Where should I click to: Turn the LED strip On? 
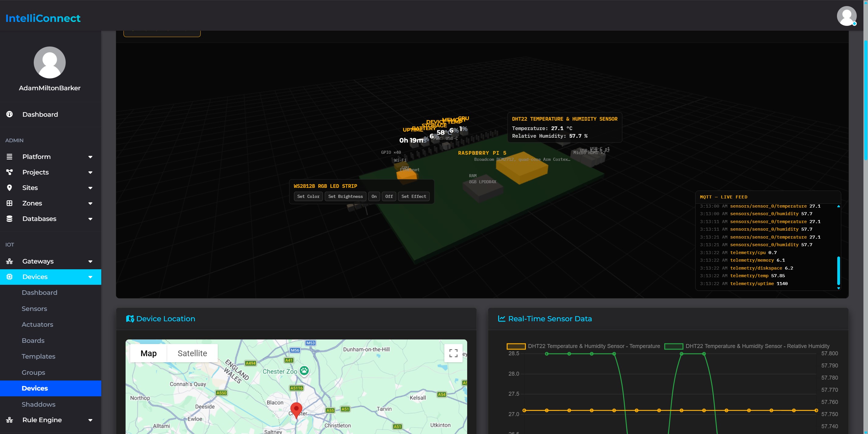374,196
